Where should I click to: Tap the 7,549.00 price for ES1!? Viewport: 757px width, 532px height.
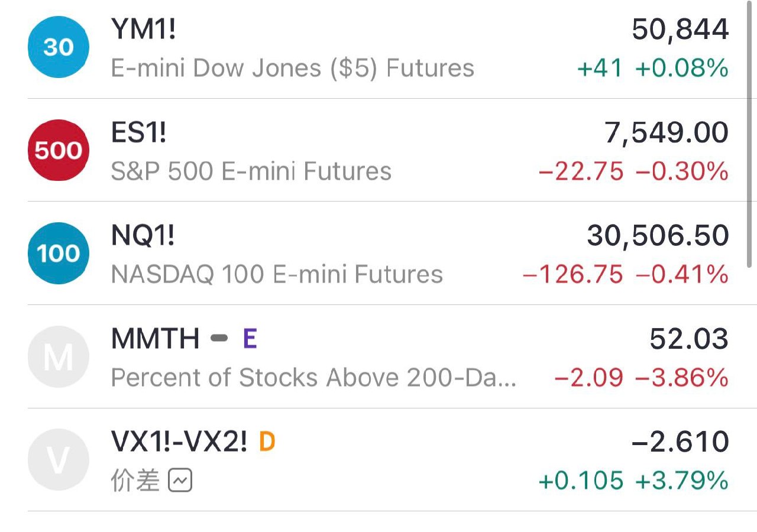[667, 132]
